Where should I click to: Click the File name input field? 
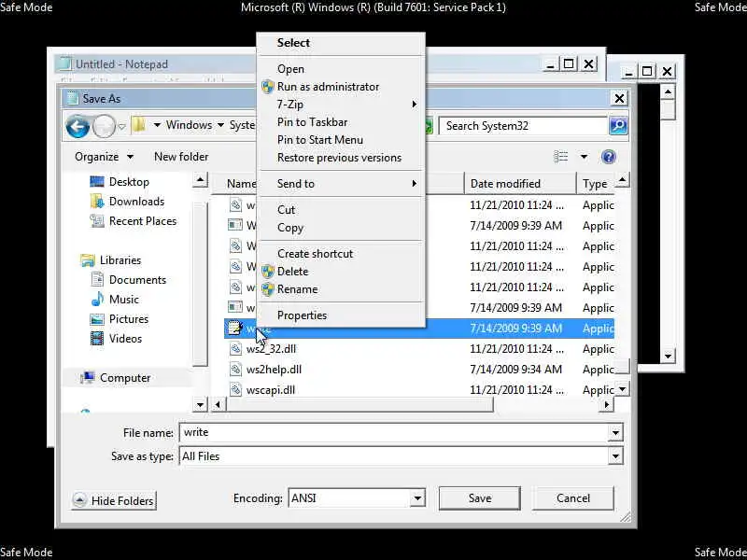(x=395, y=432)
